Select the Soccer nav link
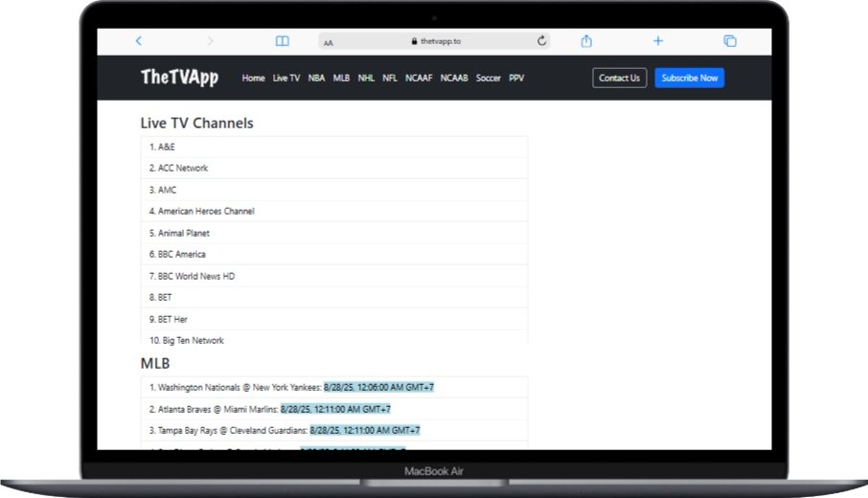Image resolution: width=868 pixels, height=498 pixels. click(489, 78)
